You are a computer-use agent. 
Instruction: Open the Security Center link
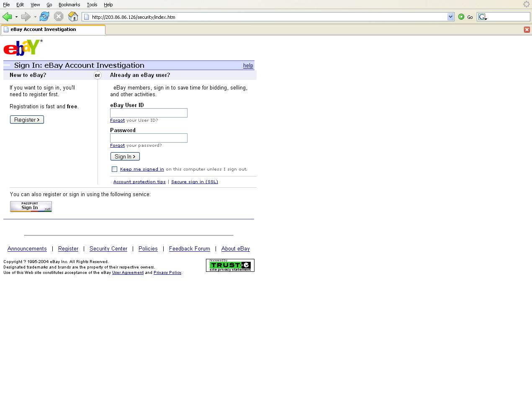(x=108, y=249)
